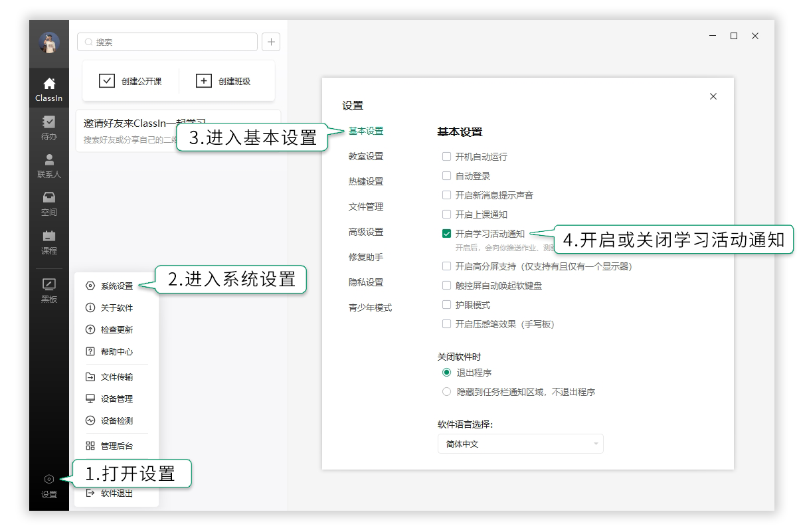Enable 触控屏自动唤起软键盘 checkbox
The width and height of the screenshot is (797, 532).
pyautogui.click(x=446, y=286)
